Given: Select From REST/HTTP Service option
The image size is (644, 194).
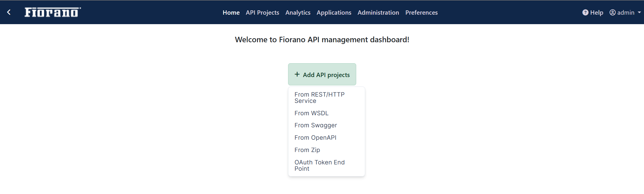Looking at the screenshot, I should (x=327, y=98).
